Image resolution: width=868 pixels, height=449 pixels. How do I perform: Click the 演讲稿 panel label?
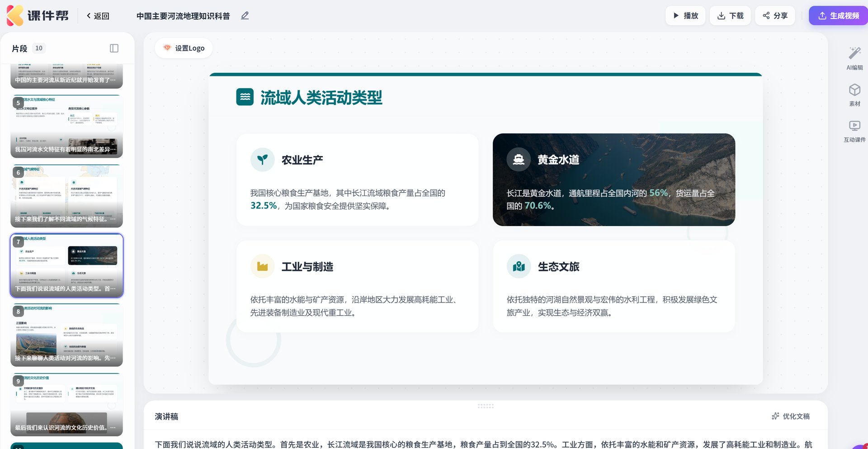[x=166, y=416]
